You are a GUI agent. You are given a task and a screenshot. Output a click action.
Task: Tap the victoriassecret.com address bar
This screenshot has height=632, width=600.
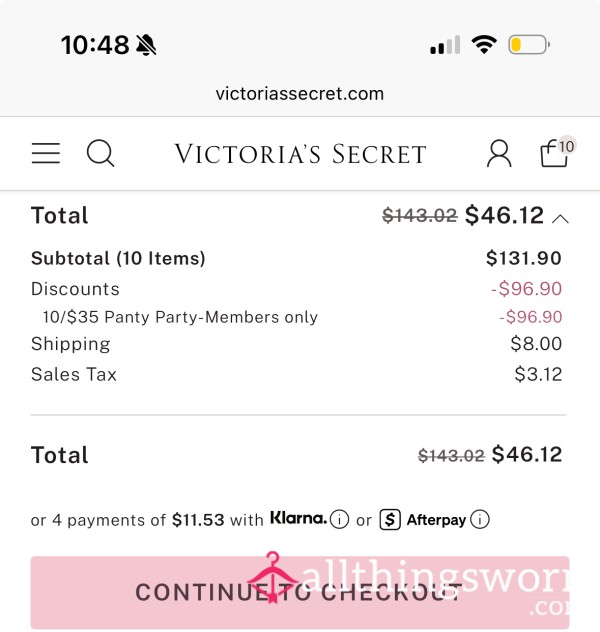click(300, 94)
